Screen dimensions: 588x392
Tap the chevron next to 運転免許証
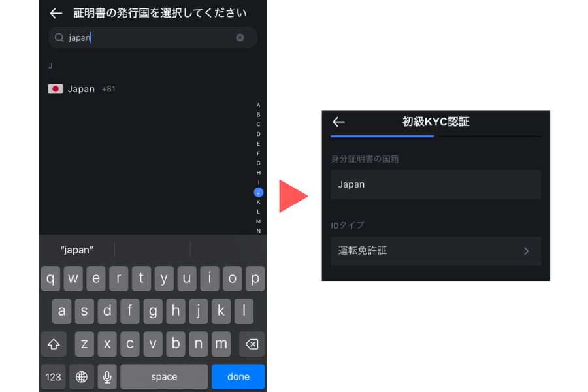(527, 251)
